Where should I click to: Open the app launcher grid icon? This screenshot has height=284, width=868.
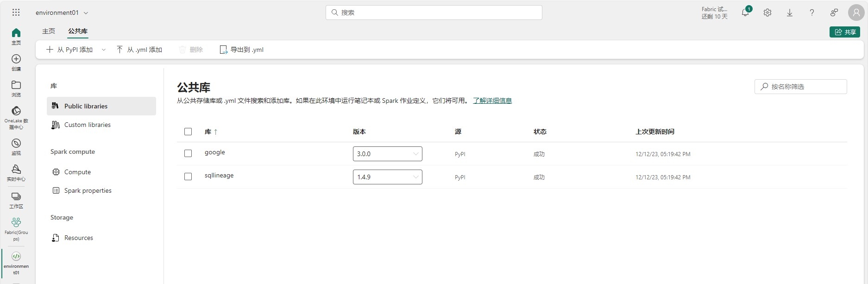(16, 13)
